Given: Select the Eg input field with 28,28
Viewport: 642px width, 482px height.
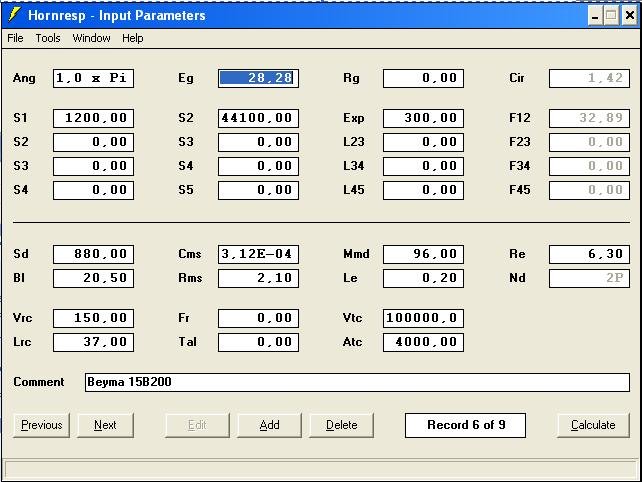Looking at the screenshot, I should click(258, 78).
